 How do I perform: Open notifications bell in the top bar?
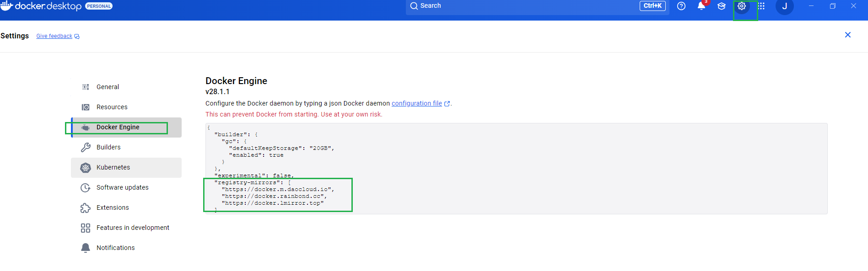point(701,6)
